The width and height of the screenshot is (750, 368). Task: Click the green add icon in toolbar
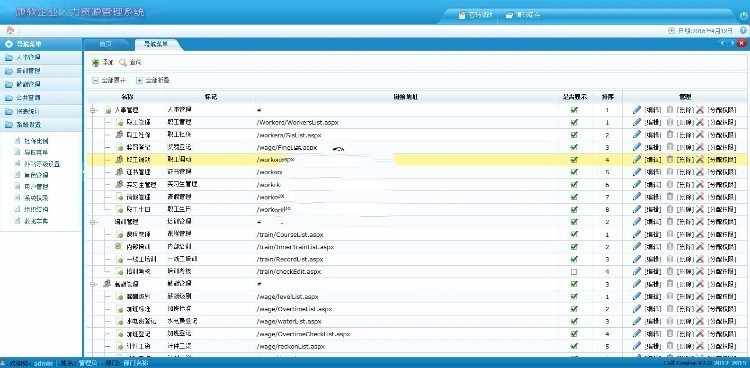click(x=95, y=63)
